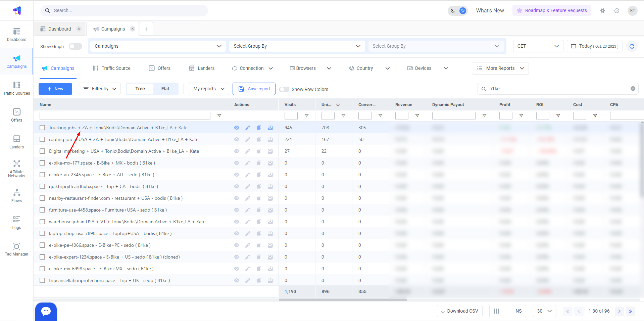This screenshot has height=321, width=644.
Task: Clone the Trucking jobs campaign (copy icon)
Action: pyautogui.click(x=259, y=128)
